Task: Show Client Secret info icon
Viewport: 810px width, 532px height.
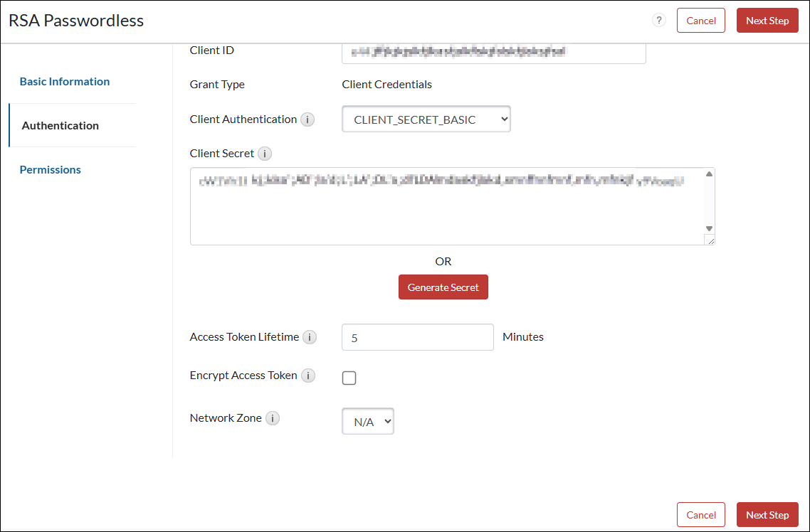Action: pos(265,154)
